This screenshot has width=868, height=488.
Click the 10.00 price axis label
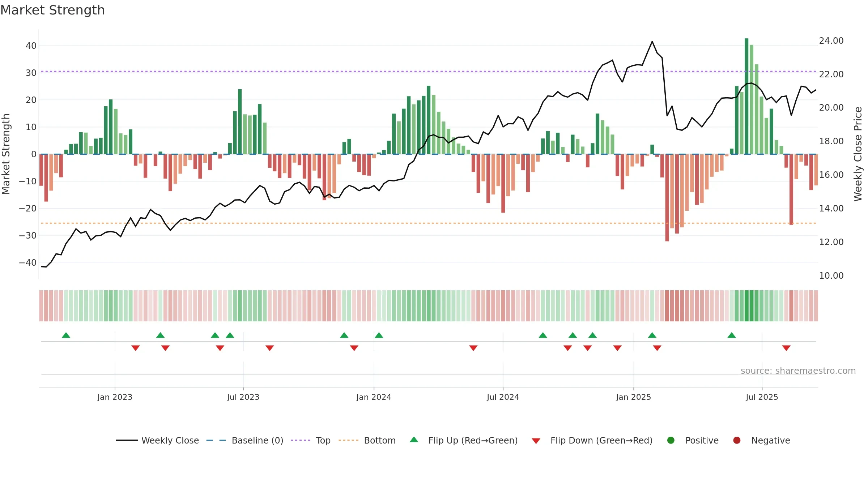coord(831,276)
